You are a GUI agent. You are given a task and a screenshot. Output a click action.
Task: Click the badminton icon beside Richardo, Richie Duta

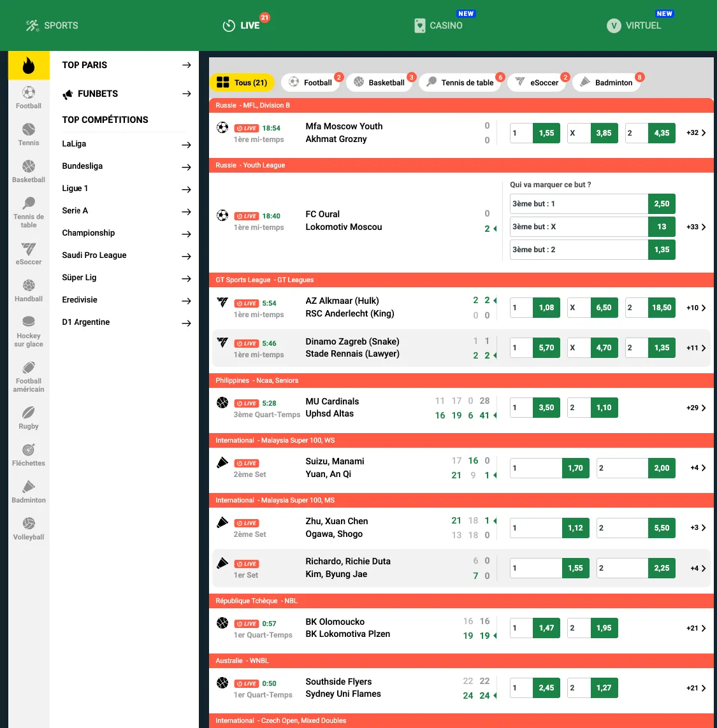tap(222, 562)
